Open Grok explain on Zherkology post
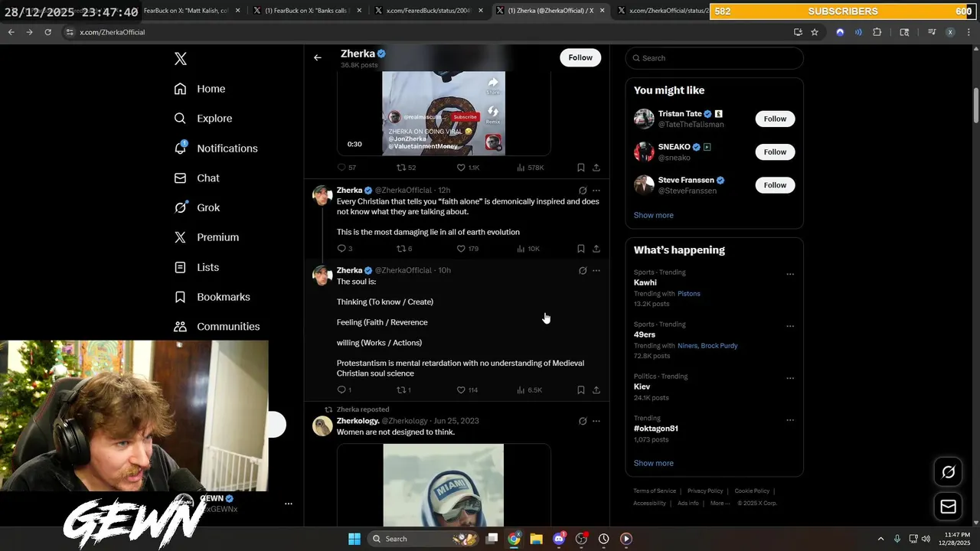The height and width of the screenshot is (551, 980). tap(583, 421)
